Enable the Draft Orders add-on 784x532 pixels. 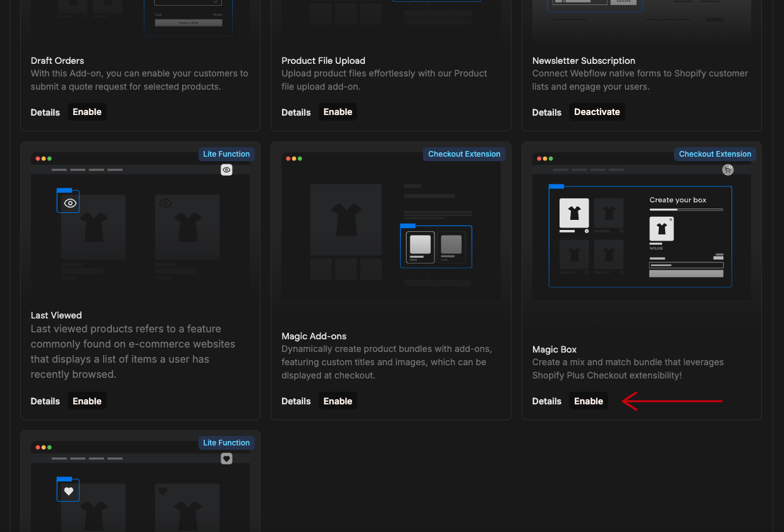click(87, 112)
